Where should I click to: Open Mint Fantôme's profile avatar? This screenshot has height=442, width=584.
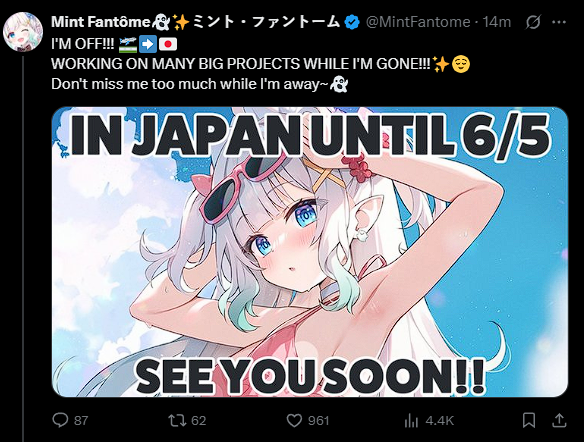(23, 32)
